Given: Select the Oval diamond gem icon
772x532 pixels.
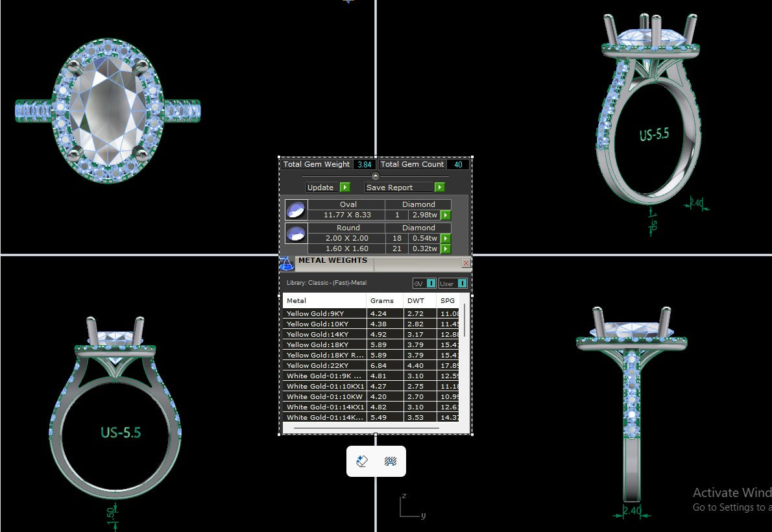Looking at the screenshot, I should pyautogui.click(x=296, y=210).
